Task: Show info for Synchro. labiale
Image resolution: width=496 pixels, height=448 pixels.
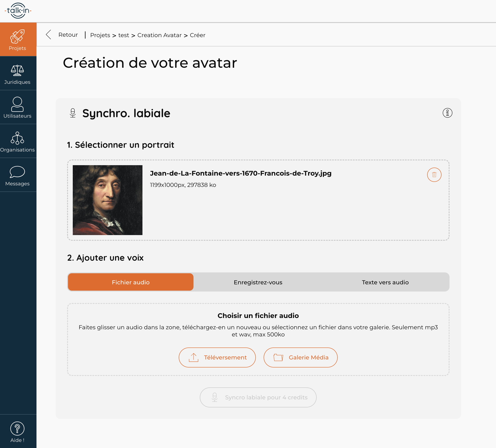Action: (x=447, y=113)
